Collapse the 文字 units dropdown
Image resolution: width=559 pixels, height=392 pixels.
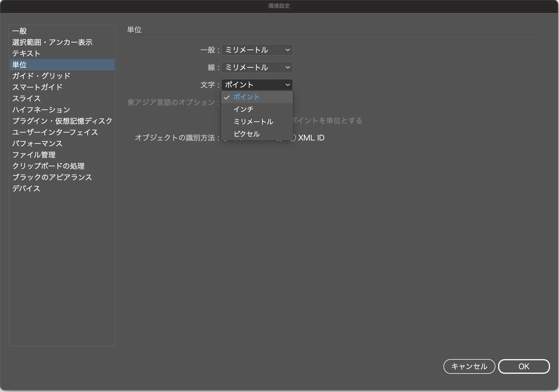257,85
